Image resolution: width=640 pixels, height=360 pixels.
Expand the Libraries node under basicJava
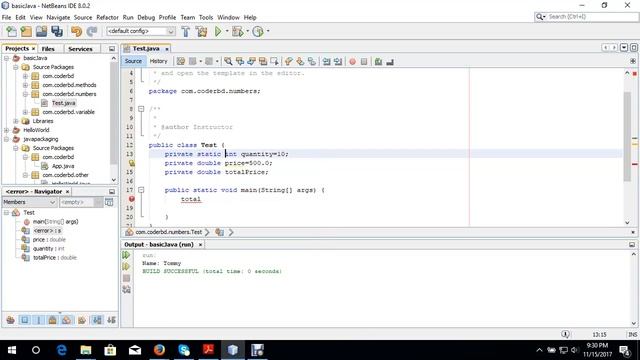(16, 121)
